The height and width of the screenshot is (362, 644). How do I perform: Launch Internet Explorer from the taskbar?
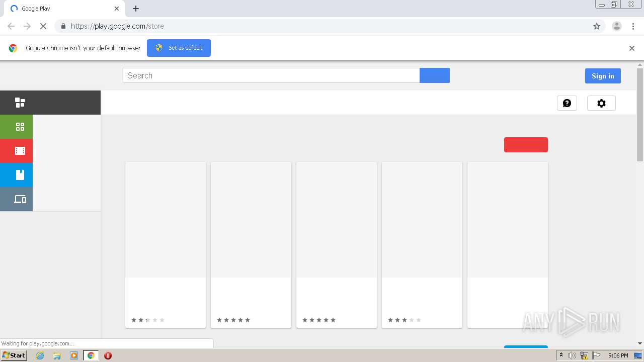[40, 355]
